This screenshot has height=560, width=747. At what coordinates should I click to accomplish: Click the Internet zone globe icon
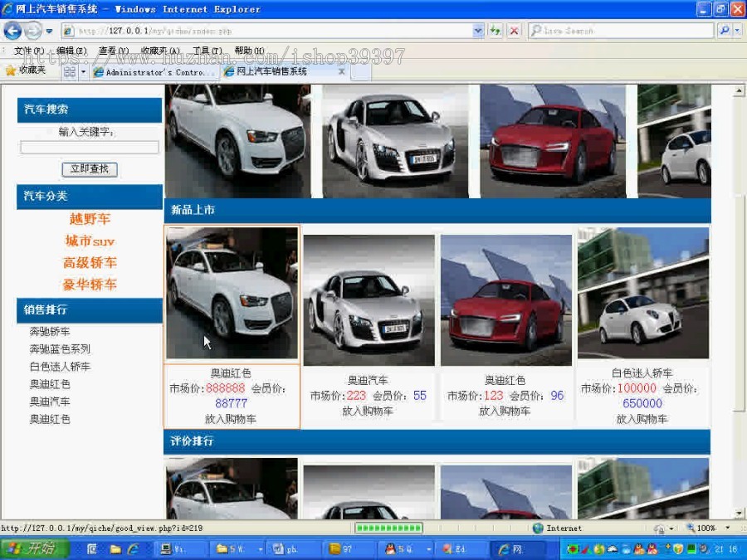click(539, 528)
